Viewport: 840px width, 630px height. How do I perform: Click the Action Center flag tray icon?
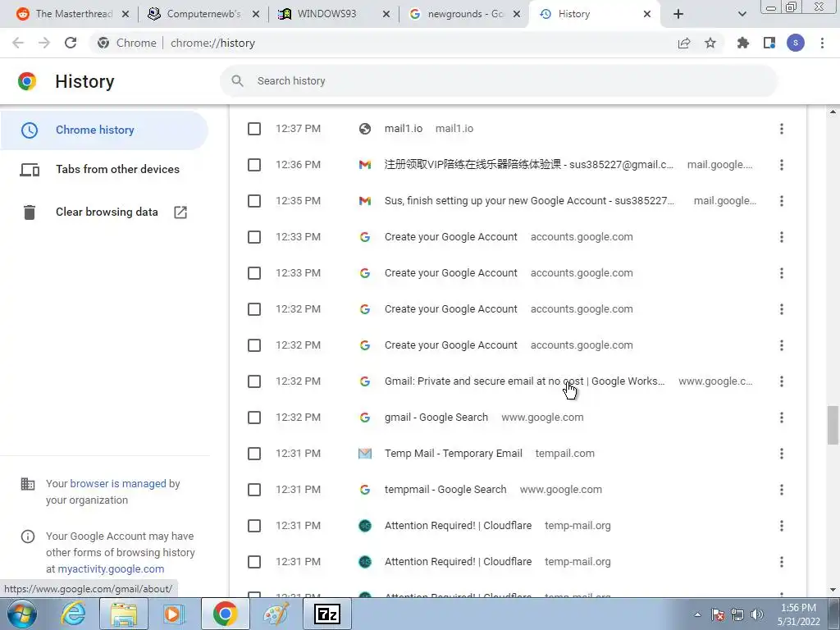718,614
